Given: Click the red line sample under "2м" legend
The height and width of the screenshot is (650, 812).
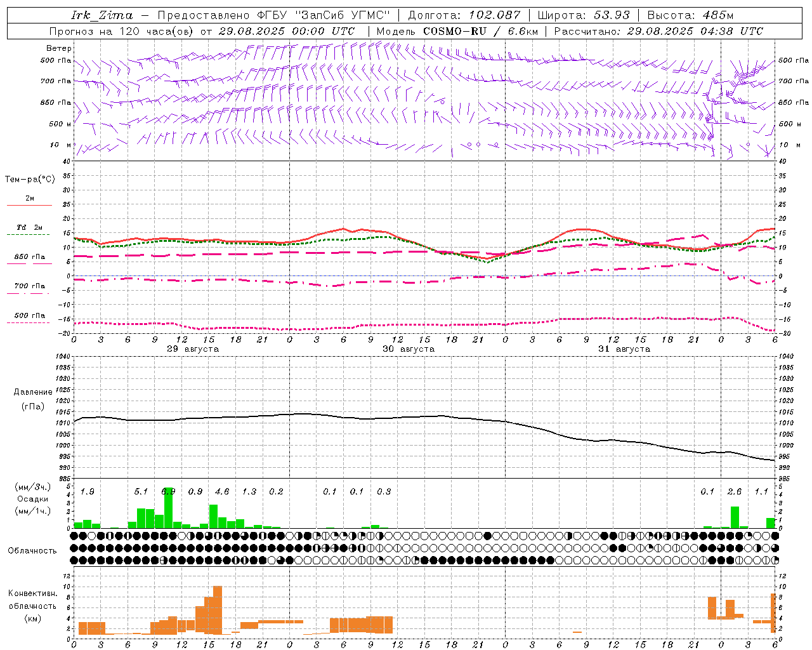Looking at the screenshot, I should coord(29,205).
